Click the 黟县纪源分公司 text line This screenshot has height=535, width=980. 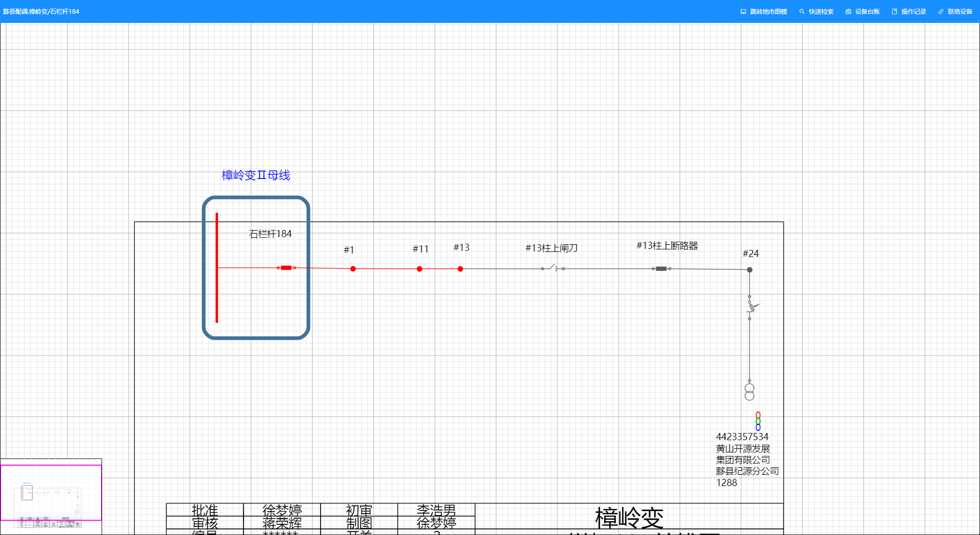tap(747, 471)
